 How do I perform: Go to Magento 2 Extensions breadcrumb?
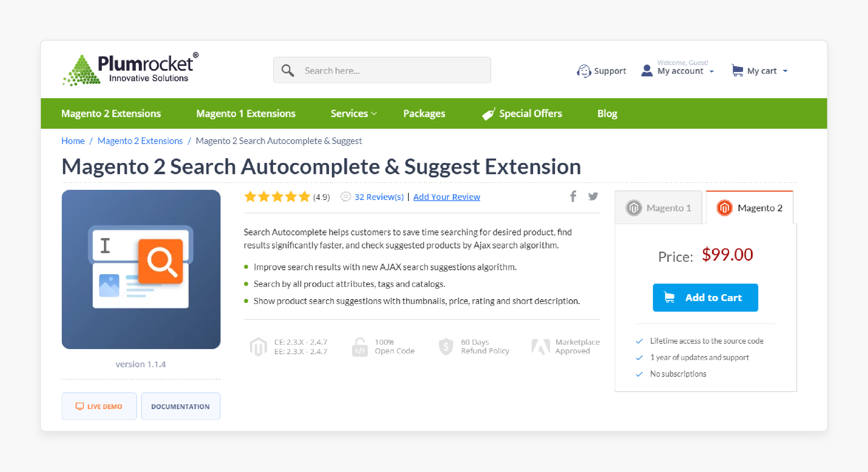pyautogui.click(x=140, y=141)
